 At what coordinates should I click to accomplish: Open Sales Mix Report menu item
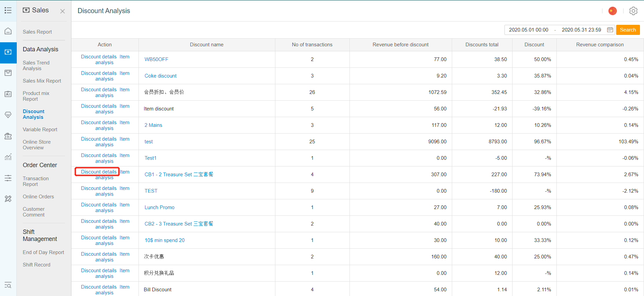pos(42,81)
